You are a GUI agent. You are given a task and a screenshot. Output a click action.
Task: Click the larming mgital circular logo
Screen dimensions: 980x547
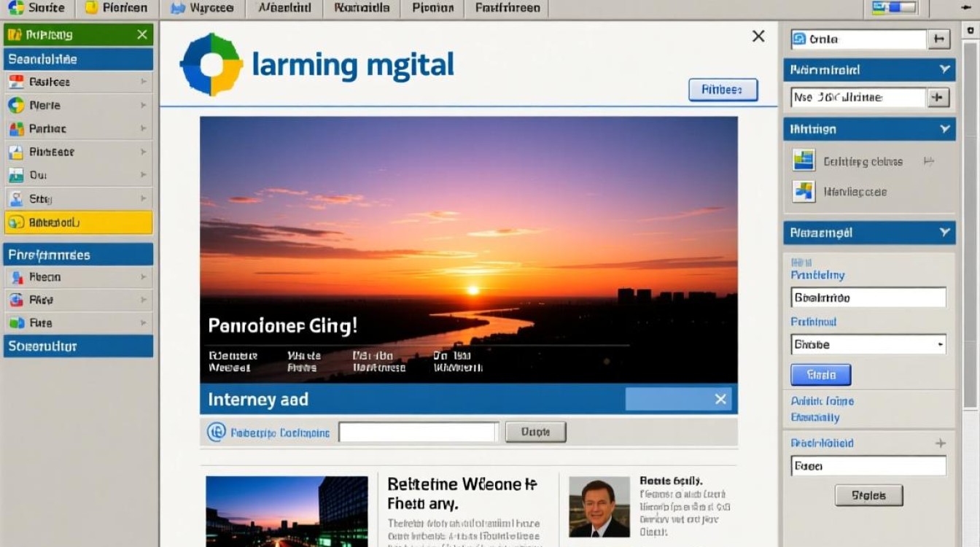[211, 64]
